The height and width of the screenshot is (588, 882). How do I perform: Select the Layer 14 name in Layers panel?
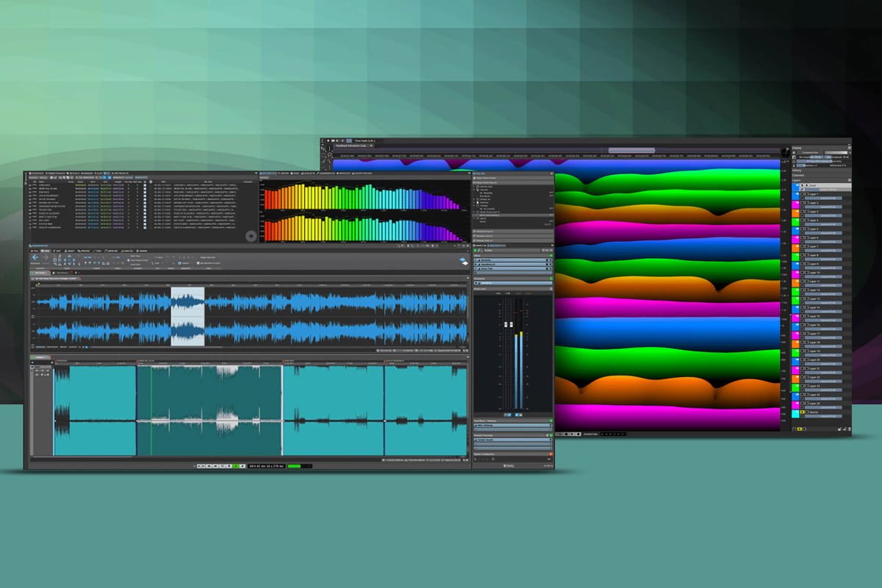coord(814,307)
